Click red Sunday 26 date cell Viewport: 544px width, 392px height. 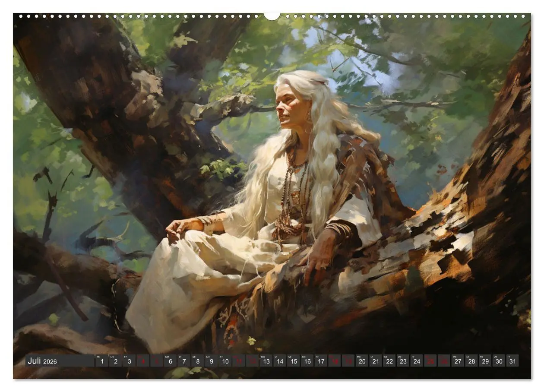click(x=444, y=361)
